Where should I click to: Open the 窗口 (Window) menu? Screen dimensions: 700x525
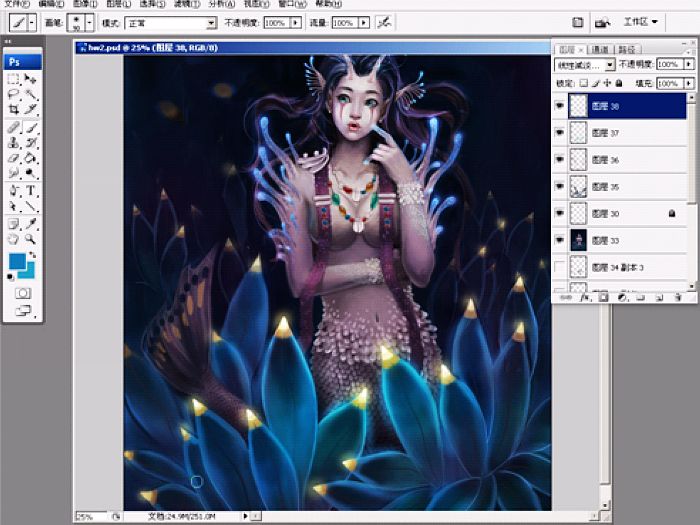pos(293,4)
